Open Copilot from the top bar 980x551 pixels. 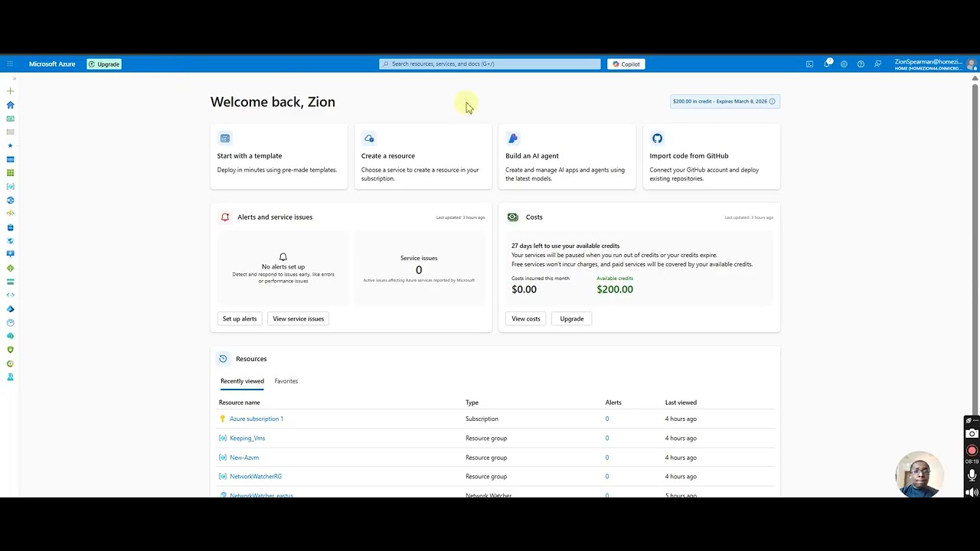[626, 64]
